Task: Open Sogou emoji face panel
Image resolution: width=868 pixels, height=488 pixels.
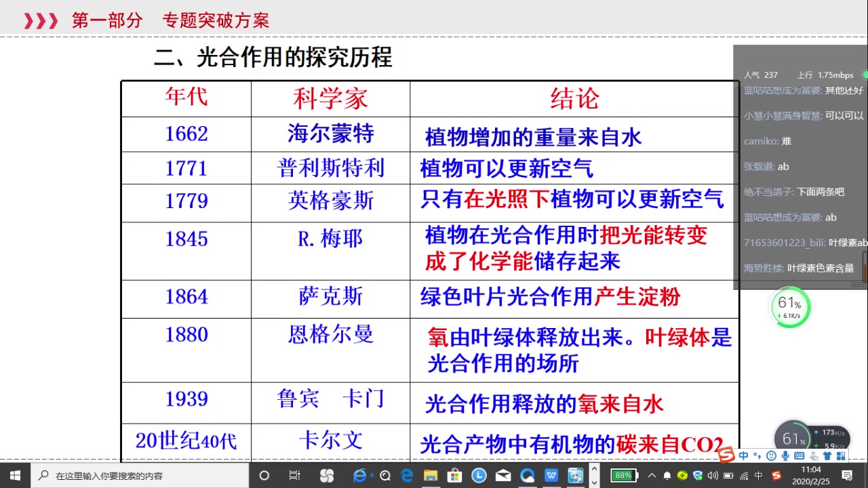Action: [771, 455]
